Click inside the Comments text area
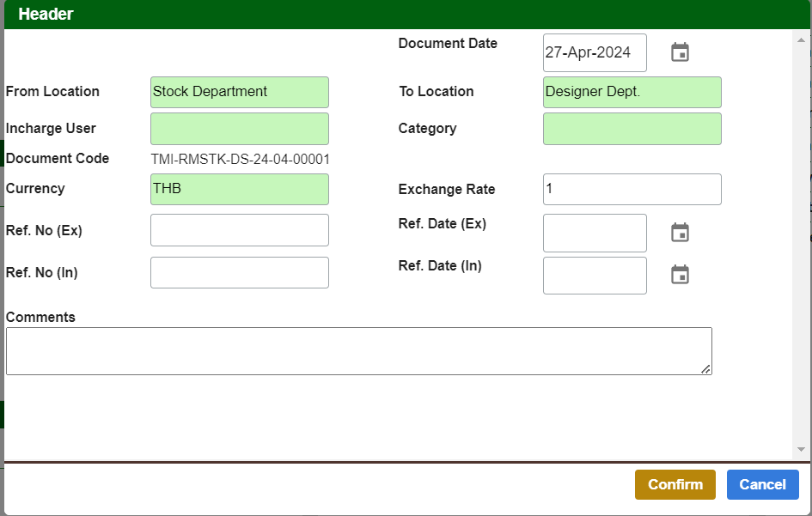The width and height of the screenshot is (812, 516). 358,351
